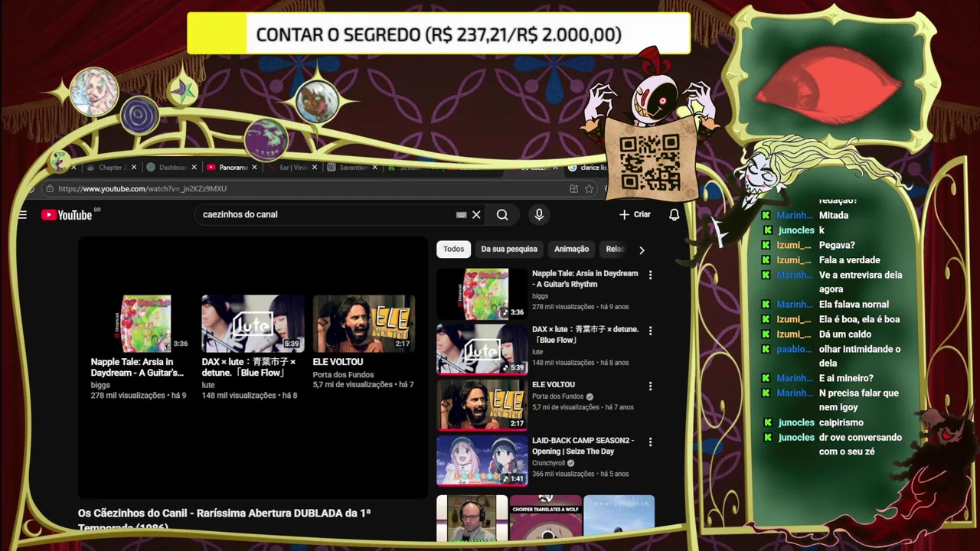The height and width of the screenshot is (551, 980).
Task: Open ELE VOLTOU sidebar video title
Action: tap(553, 385)
